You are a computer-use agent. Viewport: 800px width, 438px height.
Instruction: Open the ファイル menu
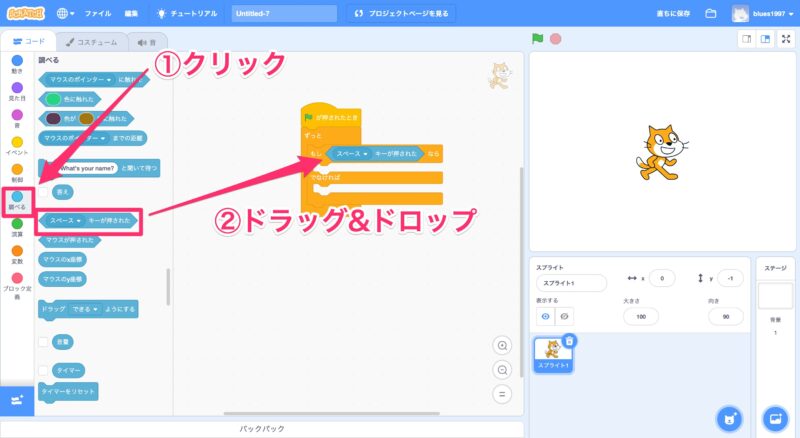(98, 14)
